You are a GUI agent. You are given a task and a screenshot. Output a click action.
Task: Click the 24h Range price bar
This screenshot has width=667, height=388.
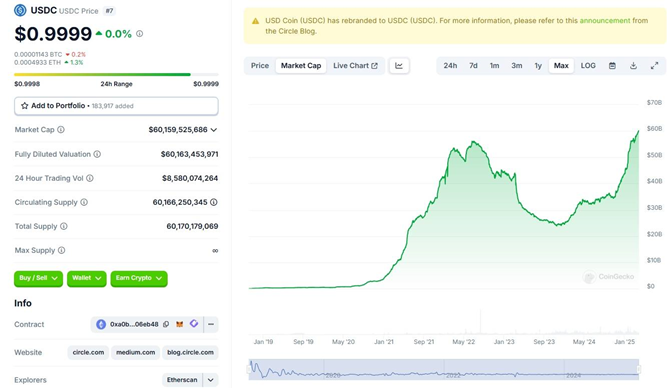click(116, 74)
